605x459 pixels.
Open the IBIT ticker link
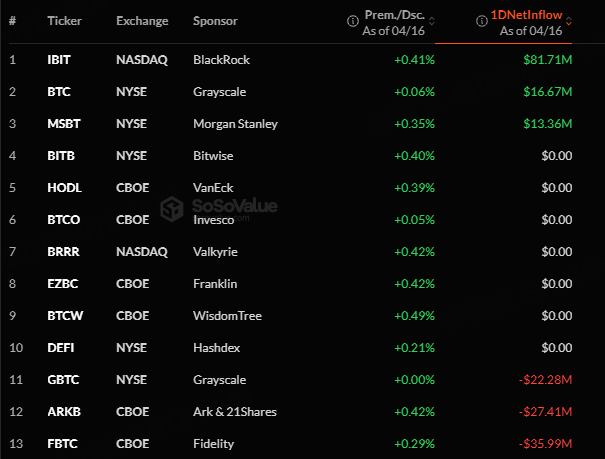pyautogui.click(x=59, y=60)
